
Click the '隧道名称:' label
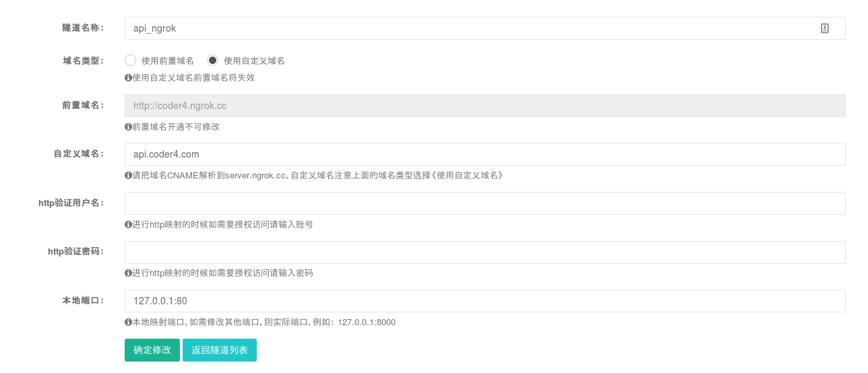click(x=83, y=28)
